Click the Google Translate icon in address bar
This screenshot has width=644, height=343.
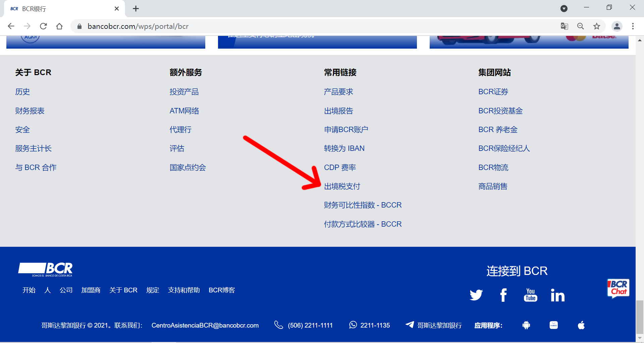565,26
